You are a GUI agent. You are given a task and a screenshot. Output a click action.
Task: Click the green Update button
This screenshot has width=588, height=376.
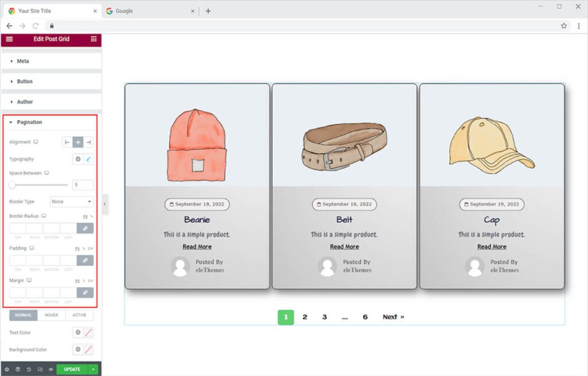(x=72, y=370)
